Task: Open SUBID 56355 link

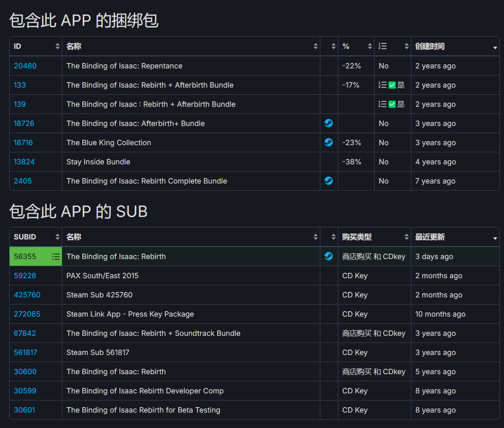Action: pos(25,257)
